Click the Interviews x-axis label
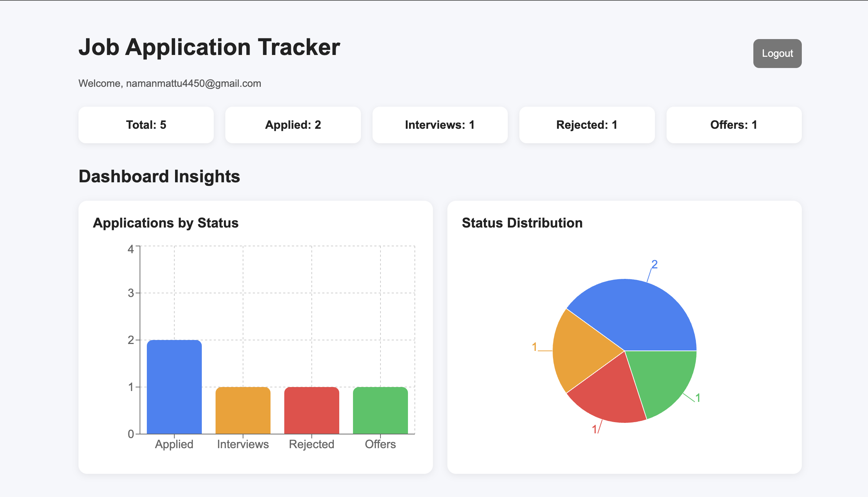The width and height of the screenshot is (868, 497). [x=243, y=444]
